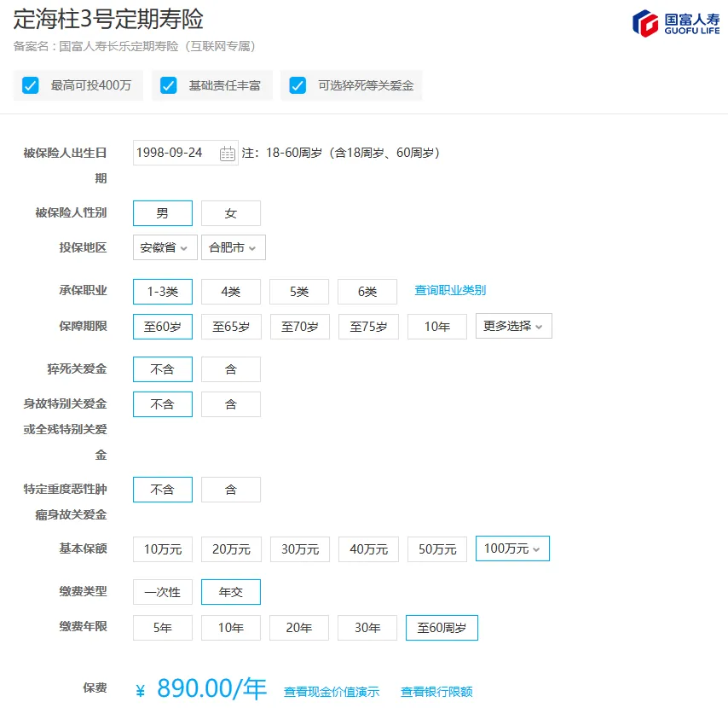This screenshot has width=728, height=708.
Task: View 查看银行限额 link
Action: (436, 692)
